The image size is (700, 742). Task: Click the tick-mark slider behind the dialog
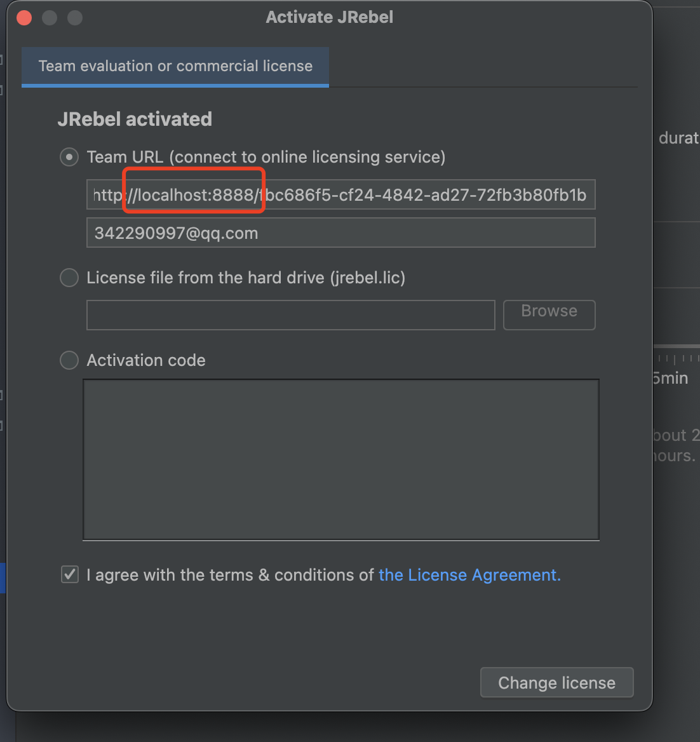[677, 359]
